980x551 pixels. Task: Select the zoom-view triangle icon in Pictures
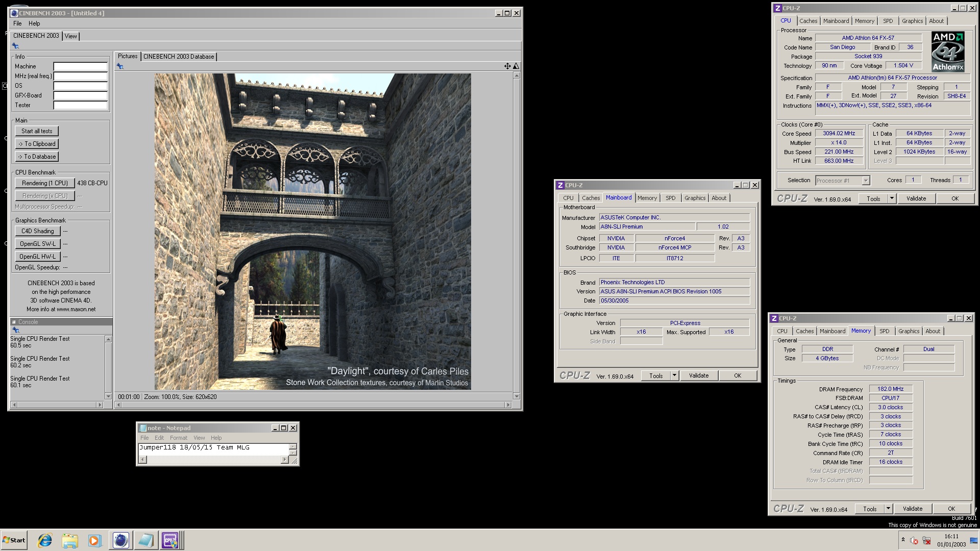pos(516,66)
